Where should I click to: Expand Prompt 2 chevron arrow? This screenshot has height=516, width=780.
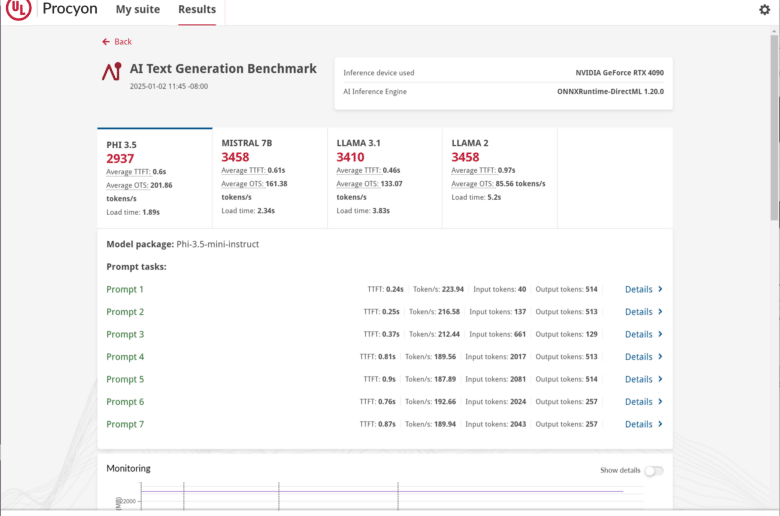pyautogui.click(x=660, y=311)
